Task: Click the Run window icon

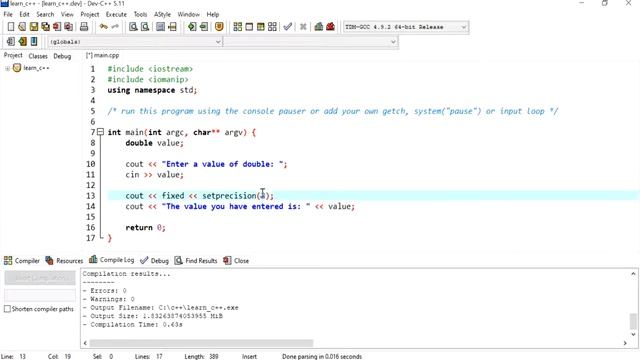Action: [249, 27]
